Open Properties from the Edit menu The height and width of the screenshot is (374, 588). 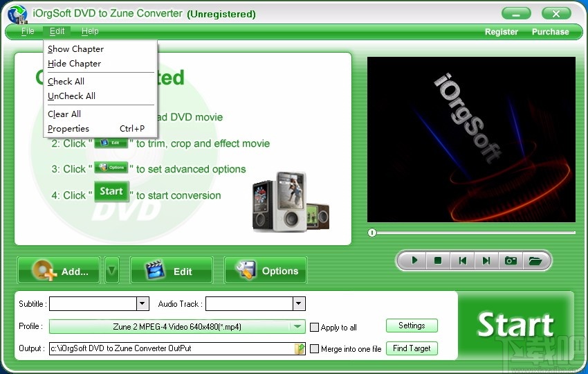100,128
